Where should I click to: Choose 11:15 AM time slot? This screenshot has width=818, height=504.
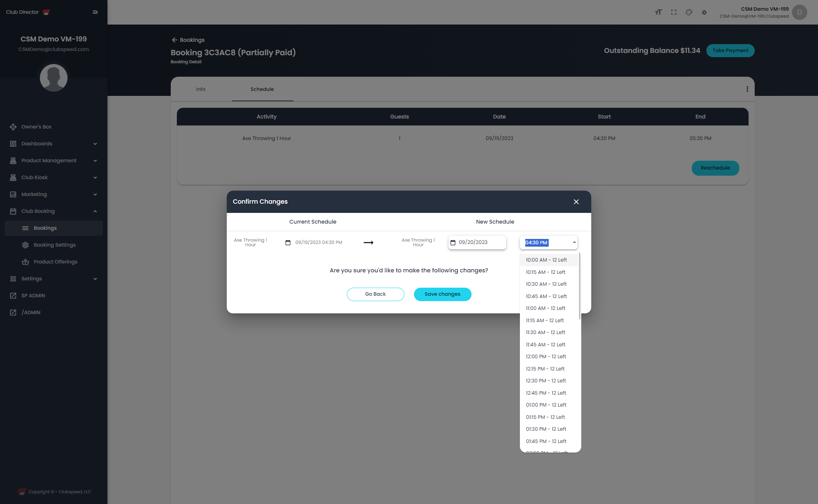[x=549, y=321]
